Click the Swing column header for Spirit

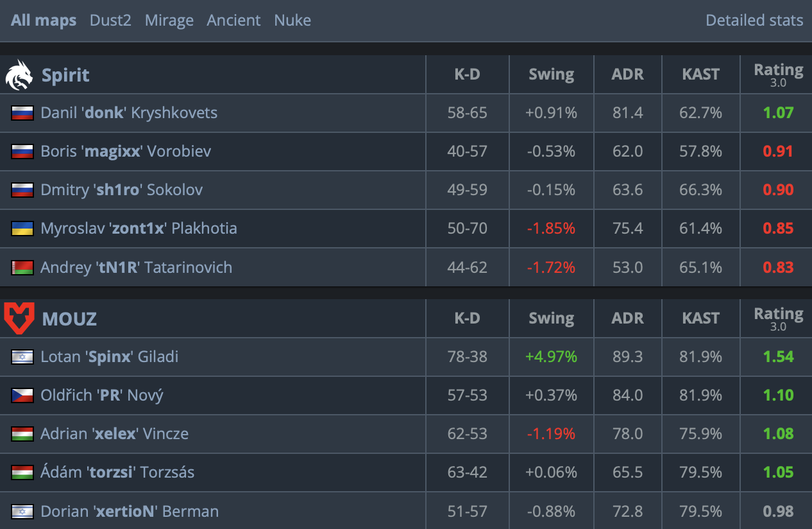(x=552, y=74)
